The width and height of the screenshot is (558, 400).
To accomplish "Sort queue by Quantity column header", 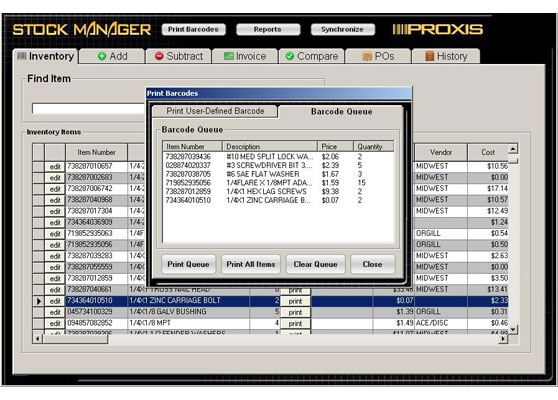I will pos(374,147).
